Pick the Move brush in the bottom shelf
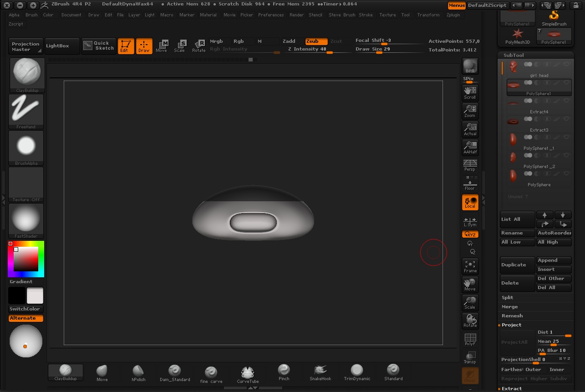 pyautogui.click(x=102, y=373)
